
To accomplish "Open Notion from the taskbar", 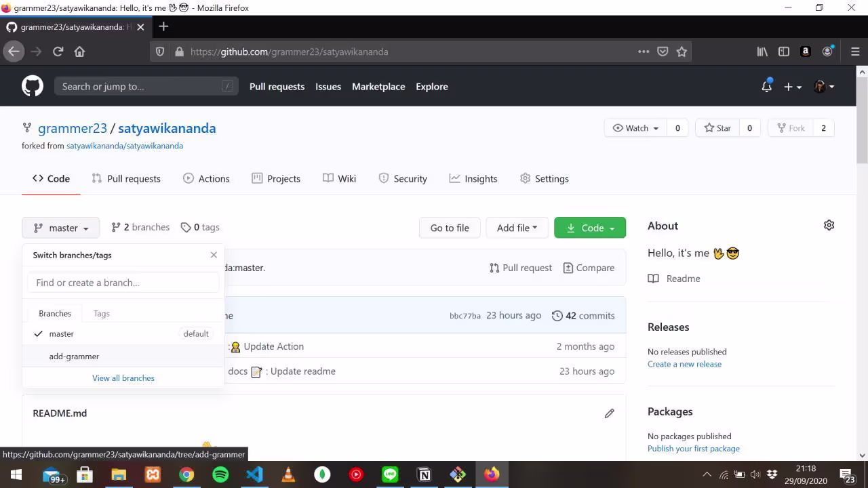I will click(424, 474).
